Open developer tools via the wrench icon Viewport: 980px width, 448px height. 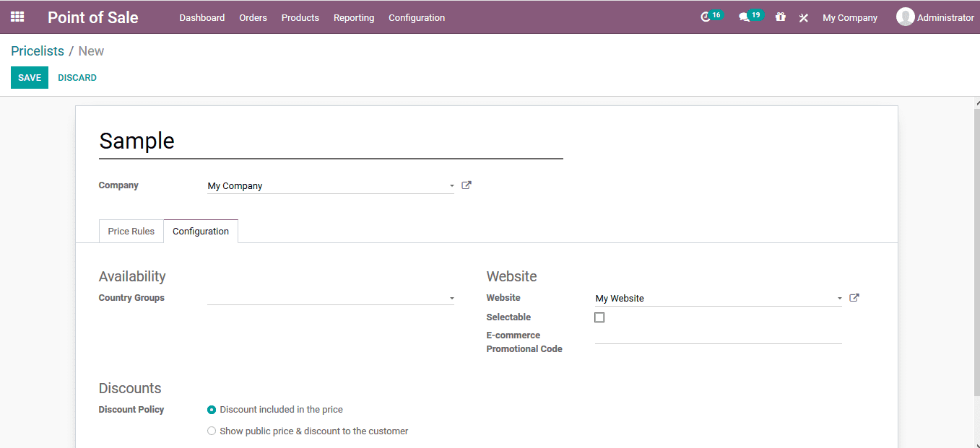803,17
